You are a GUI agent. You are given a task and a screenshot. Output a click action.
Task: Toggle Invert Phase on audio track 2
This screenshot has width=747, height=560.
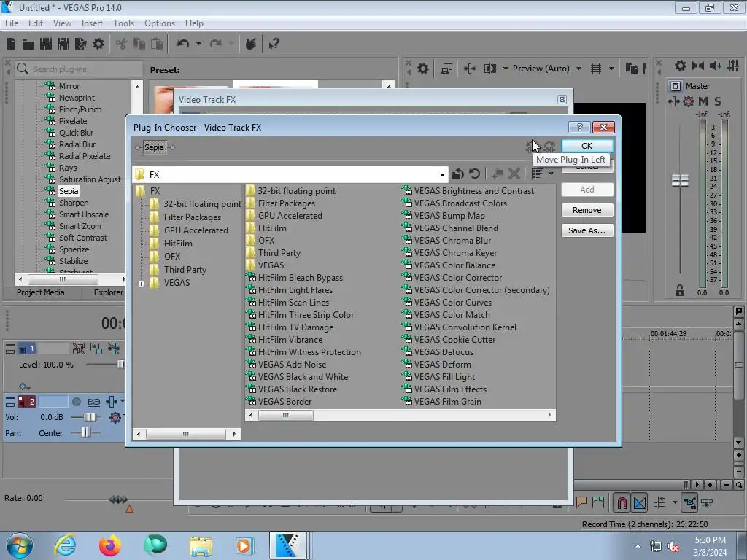(x=94, y=402)
